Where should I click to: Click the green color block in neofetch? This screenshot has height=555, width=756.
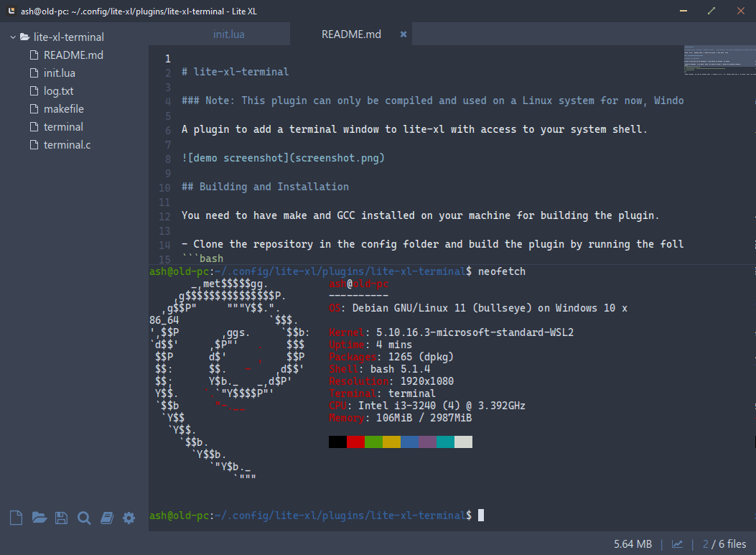[x=373, y=442]
